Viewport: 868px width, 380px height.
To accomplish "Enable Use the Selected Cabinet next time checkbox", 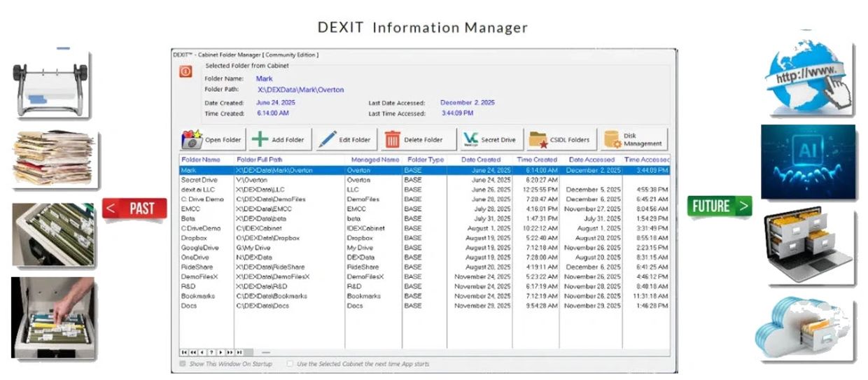I will click(290, 364).
